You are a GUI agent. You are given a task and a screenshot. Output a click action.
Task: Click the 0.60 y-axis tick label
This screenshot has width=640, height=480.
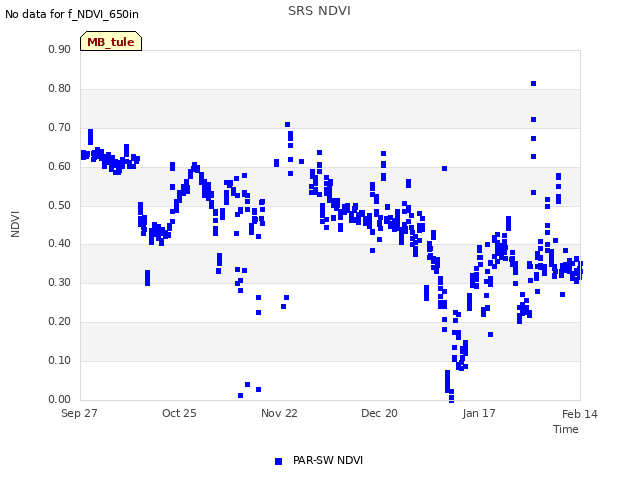[x=60, y=167]
